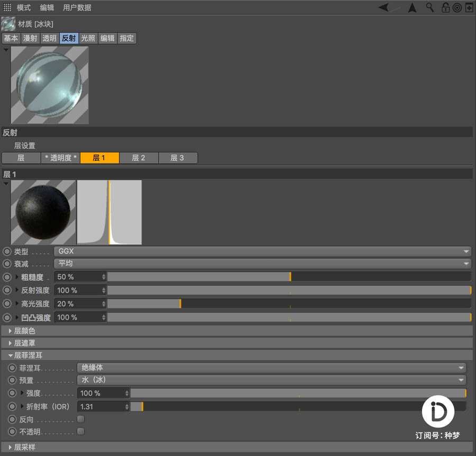Click the back navigation arrow in title bar

(383, 7)
